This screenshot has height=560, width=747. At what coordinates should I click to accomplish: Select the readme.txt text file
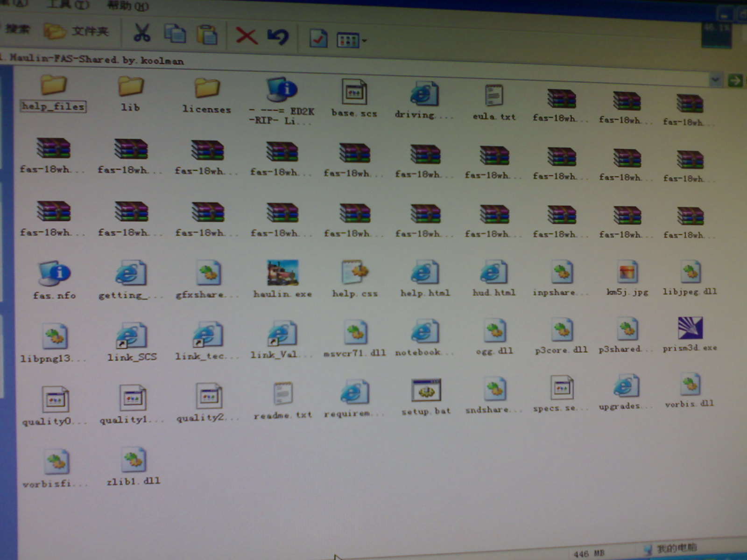tap(283, 394)
